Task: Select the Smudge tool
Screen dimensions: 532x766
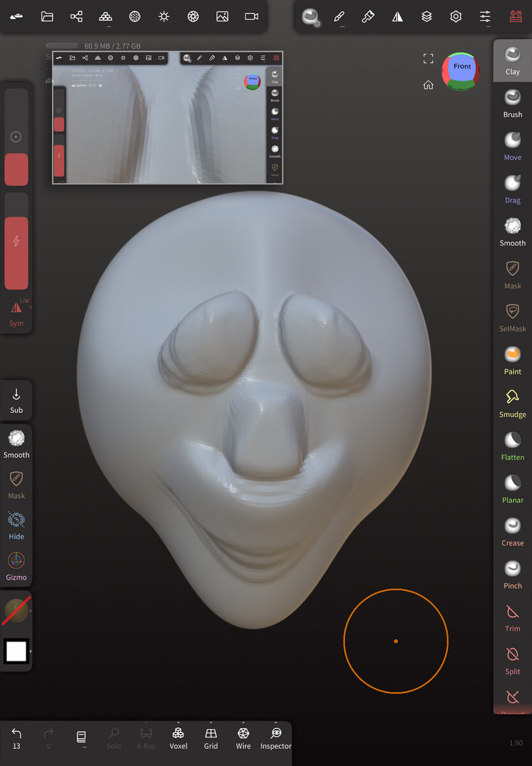Action: (512, 403)
